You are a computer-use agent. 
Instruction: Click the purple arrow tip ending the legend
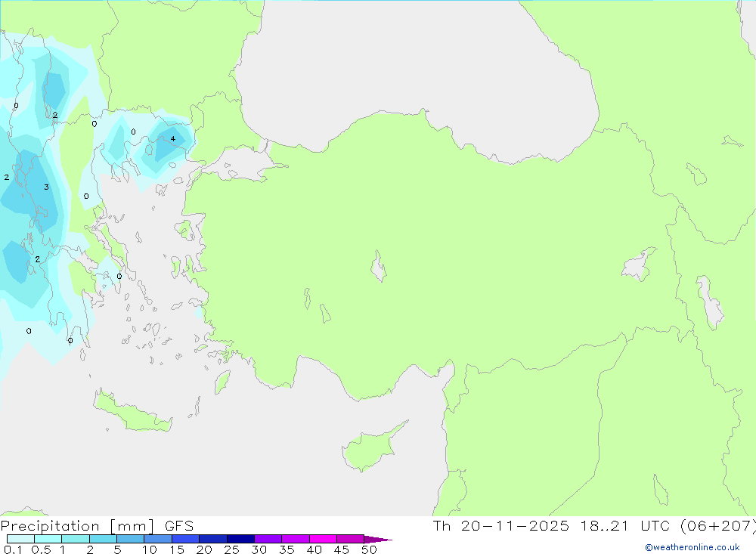[x=378, y=539]
